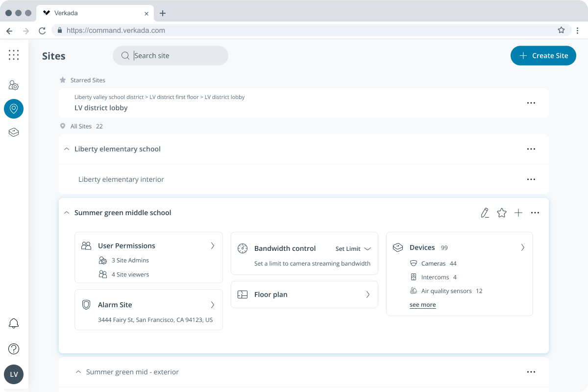Add a subsite with the plus icon
Viewport: 588px width, 392px height.
(518, 213)
